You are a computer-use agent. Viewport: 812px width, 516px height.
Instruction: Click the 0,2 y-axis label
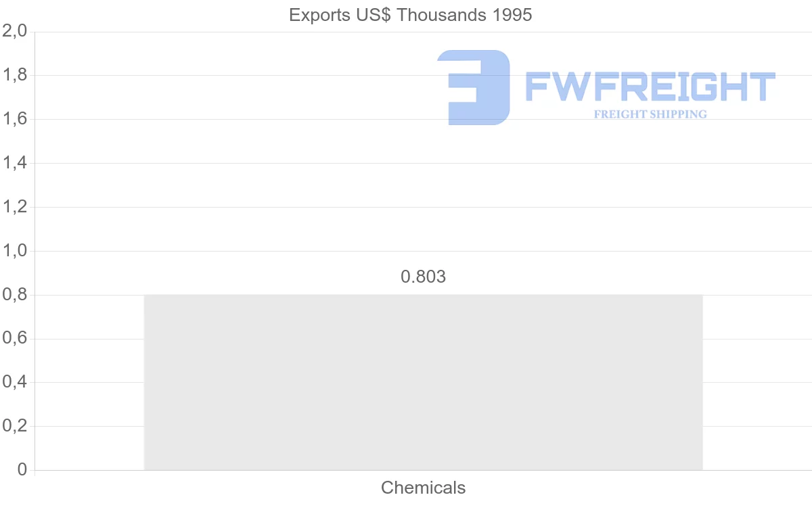pyautogui.click(x=15, y=427)
